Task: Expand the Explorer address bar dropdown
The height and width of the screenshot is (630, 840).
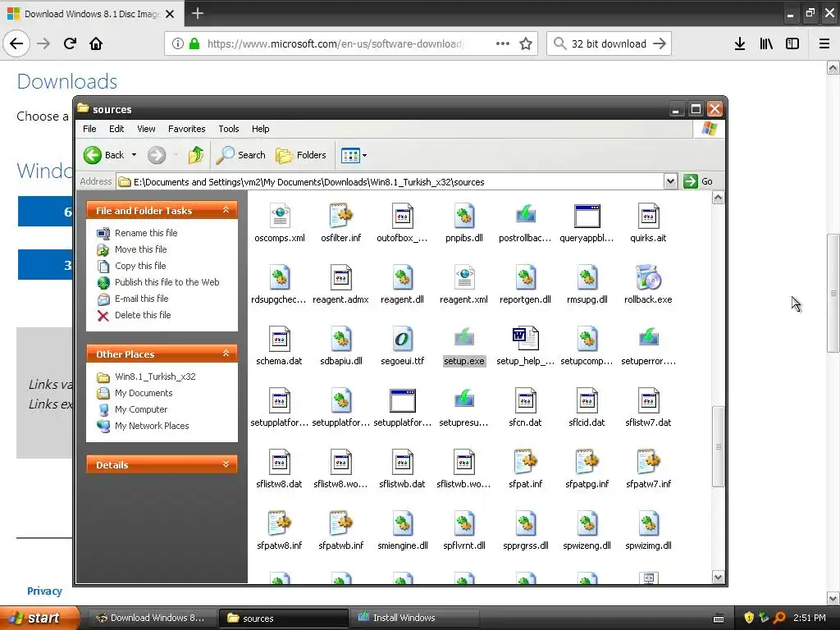Action: tap(670, 181)
